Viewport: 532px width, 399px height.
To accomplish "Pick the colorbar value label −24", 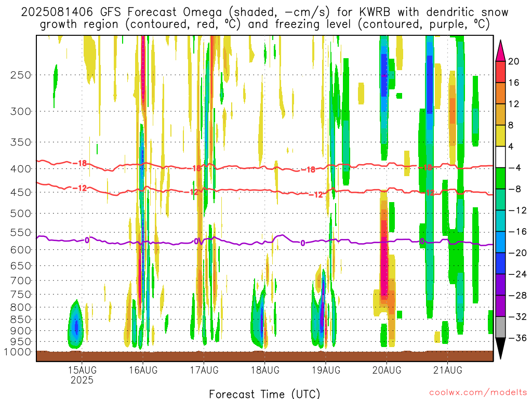I will coord(517,274).
